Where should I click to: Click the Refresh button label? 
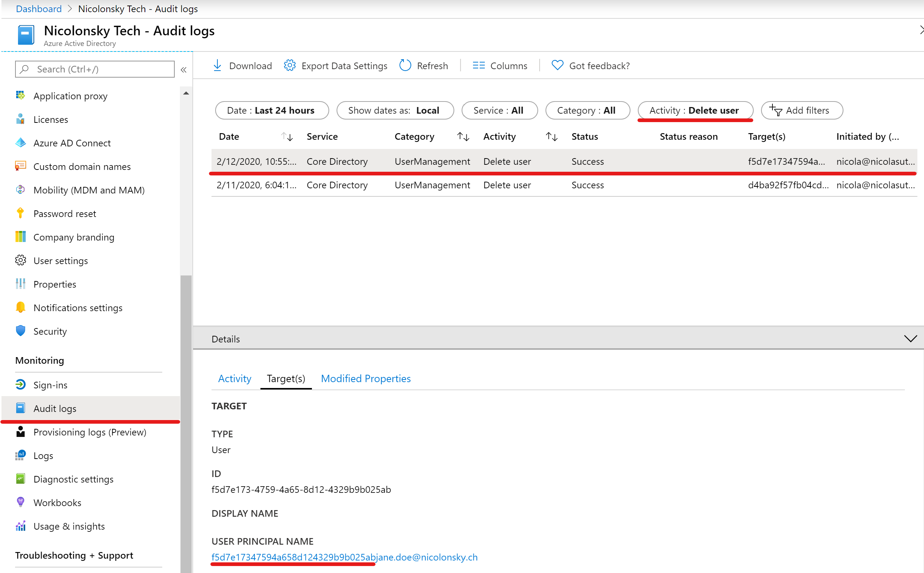pos(432,65)
